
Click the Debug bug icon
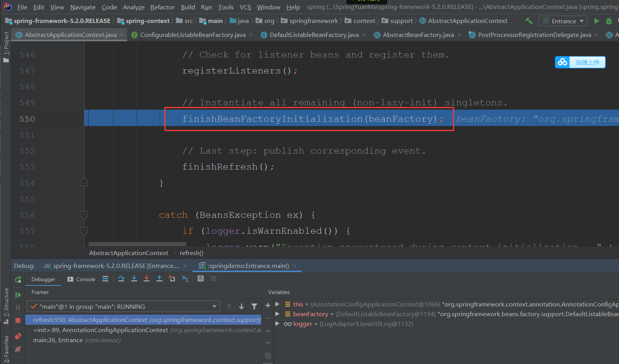[x=609, y=21]
